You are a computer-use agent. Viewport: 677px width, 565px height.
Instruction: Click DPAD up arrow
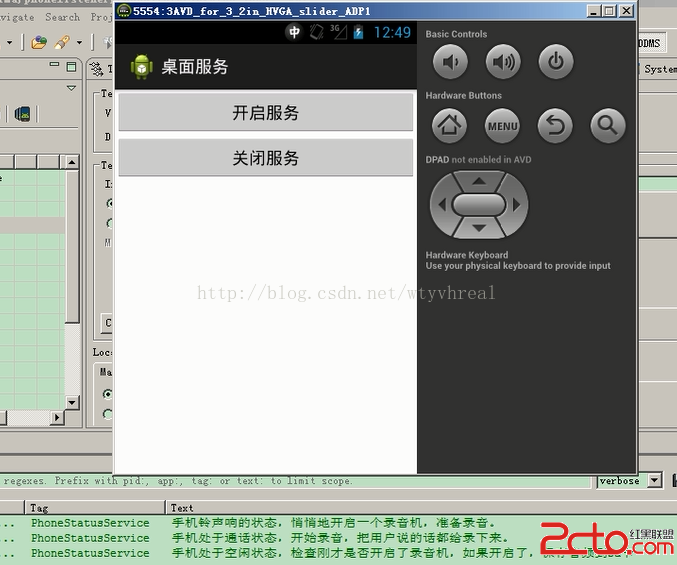click(x=478, y=181)
